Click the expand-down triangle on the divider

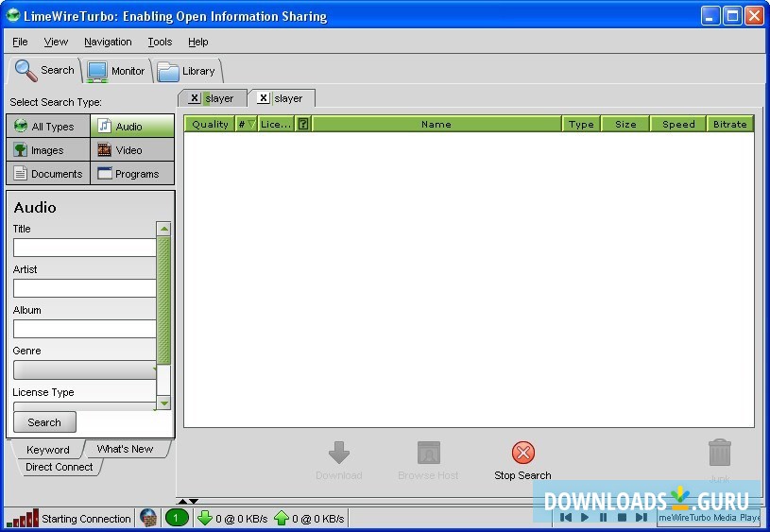point(194,501)
